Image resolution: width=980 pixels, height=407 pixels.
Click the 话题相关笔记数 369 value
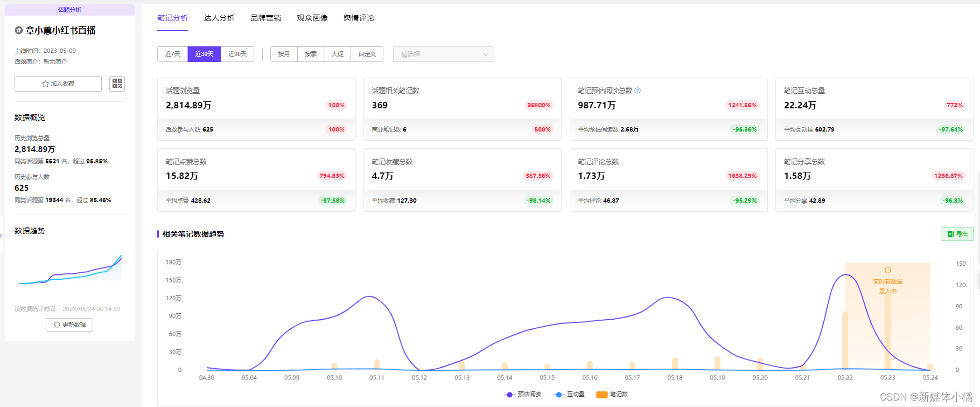[x=380, y=105]
